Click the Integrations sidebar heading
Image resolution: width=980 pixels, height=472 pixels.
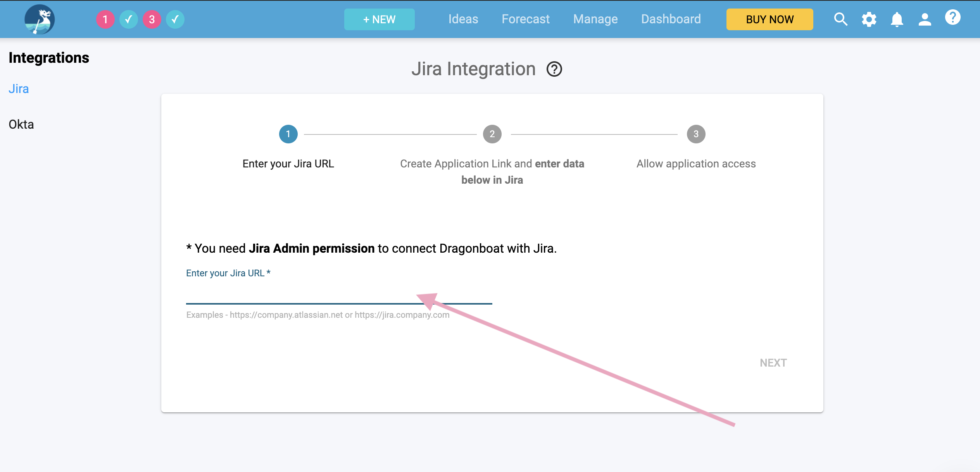coord(49,58)
